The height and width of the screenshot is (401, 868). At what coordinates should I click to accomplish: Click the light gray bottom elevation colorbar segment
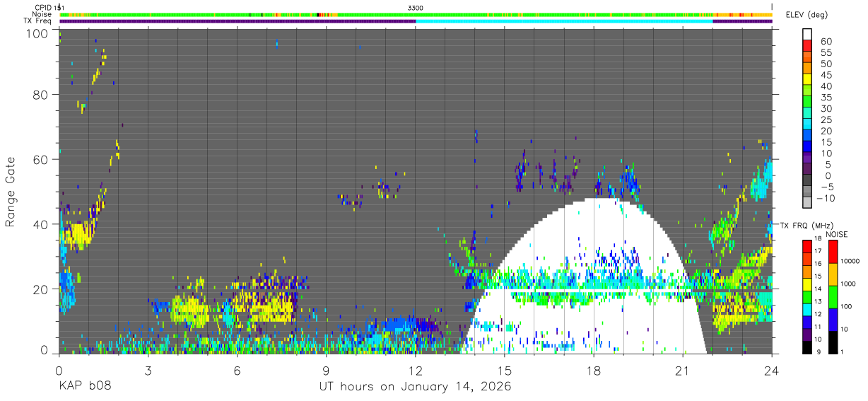pos(809,204)
